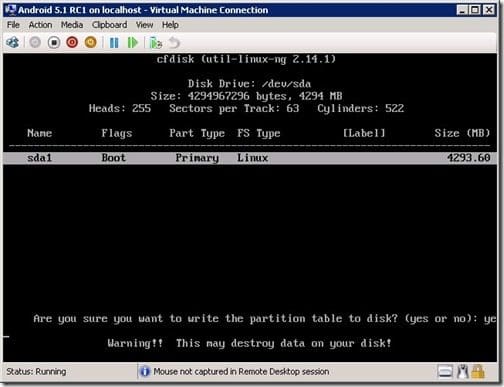This screenshot has width=504, height=387.
Task: Open the Clipboard menu
Action: 109,25
